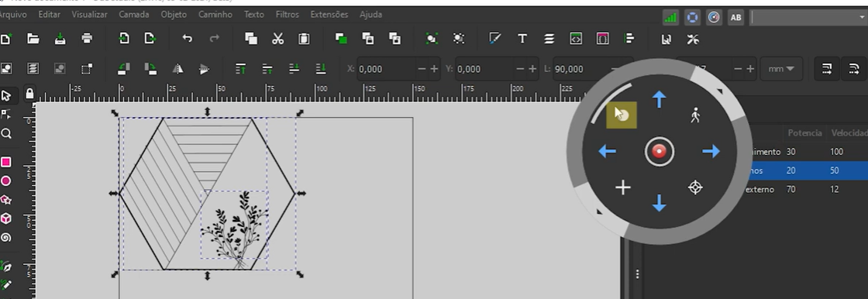Click the walking person icon in the radial control
This screenshot has height=299, width=868.
[695, 115]
